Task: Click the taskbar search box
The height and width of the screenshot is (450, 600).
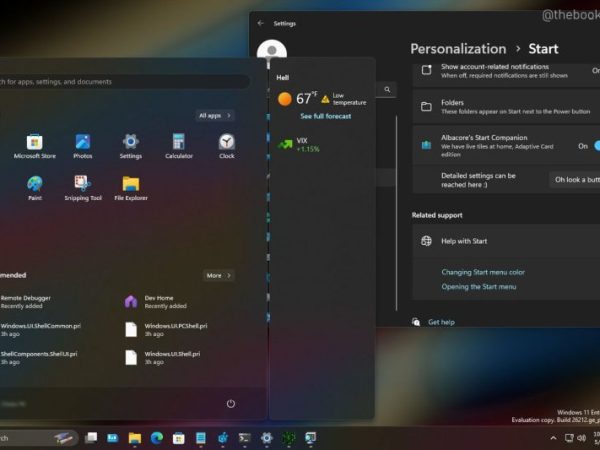Action: coord(38,438)
